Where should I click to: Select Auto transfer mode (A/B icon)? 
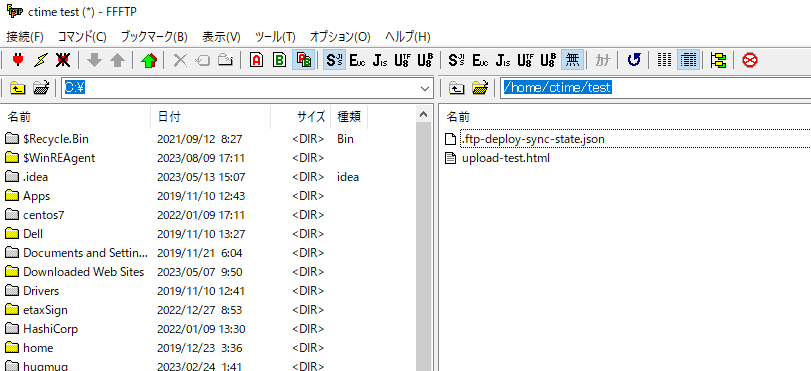pos(304,61)
